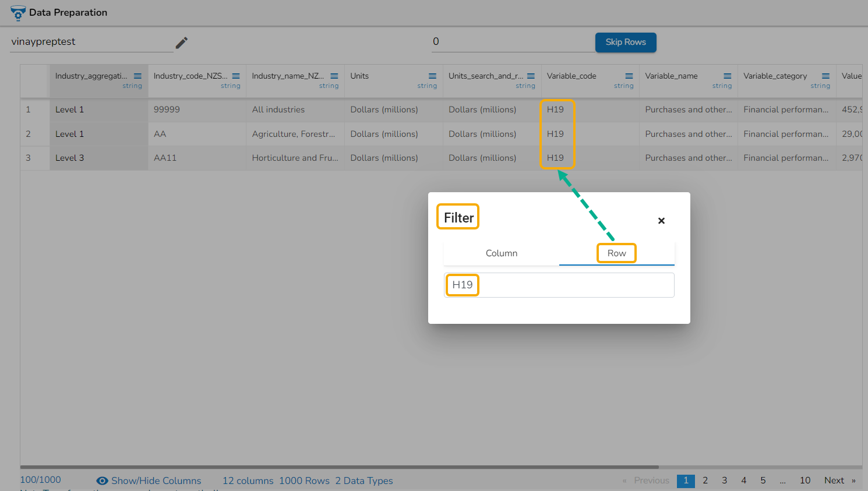868x491 pixels.
Task: Go to the Next page
Action: coord(839,481)
